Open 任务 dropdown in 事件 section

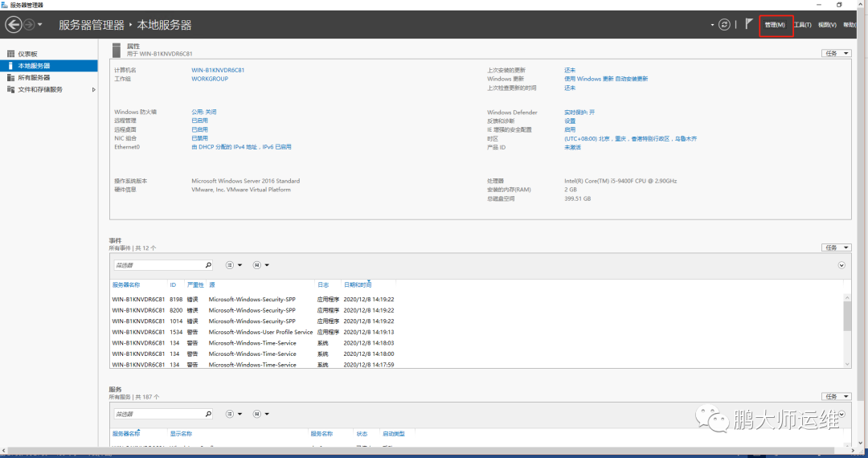click(x=836, y=247)
